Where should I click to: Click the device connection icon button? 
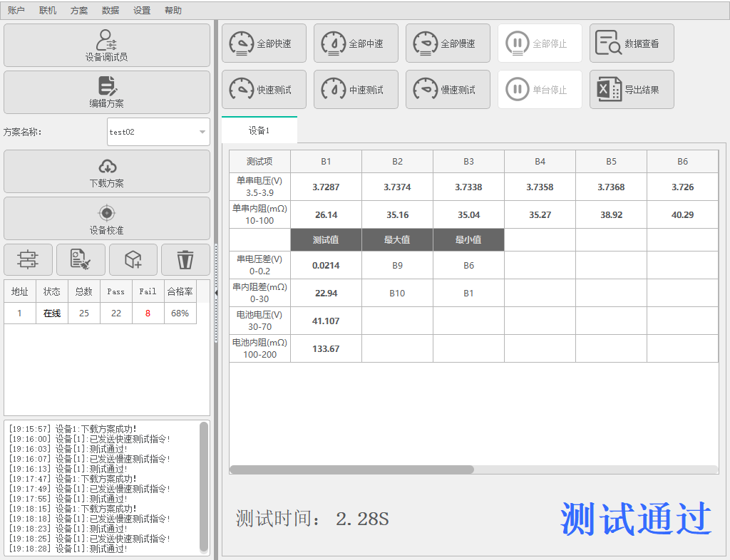pyautogui.click(x=29, y=260)
